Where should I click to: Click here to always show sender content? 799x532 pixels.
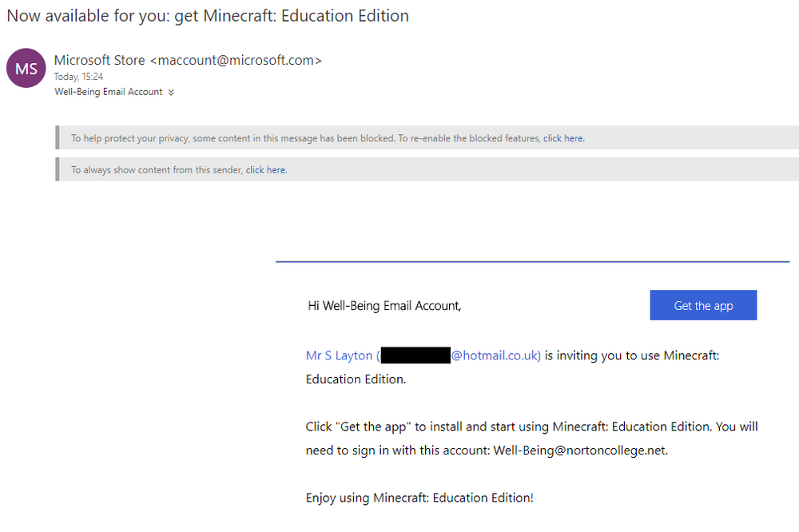[x=266, y=169]
